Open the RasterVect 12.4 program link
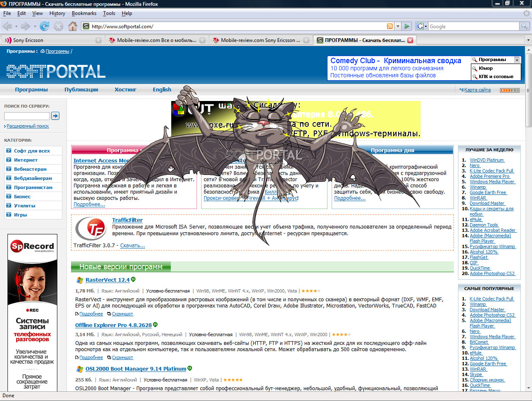This screenshot has height=401, width=532. [108, 280]
